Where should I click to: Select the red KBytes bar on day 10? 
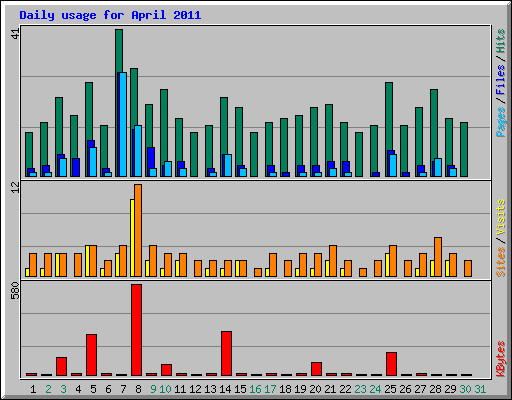(166, 370)
